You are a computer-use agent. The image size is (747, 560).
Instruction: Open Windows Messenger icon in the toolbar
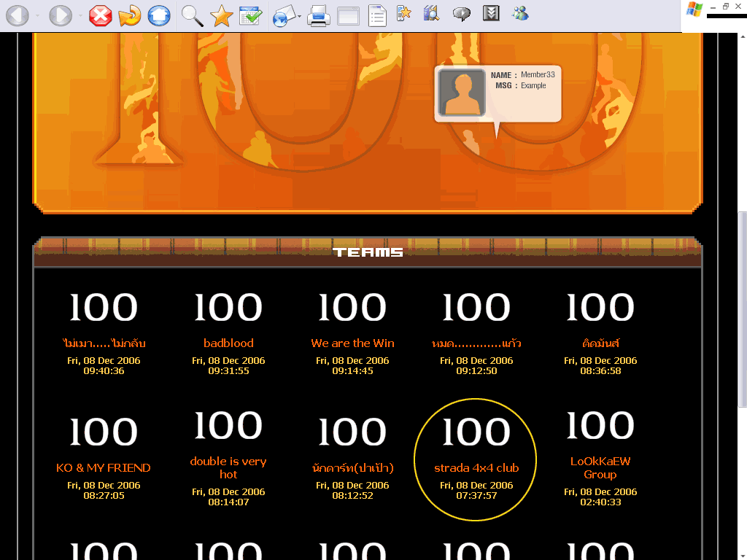[520, 13]
